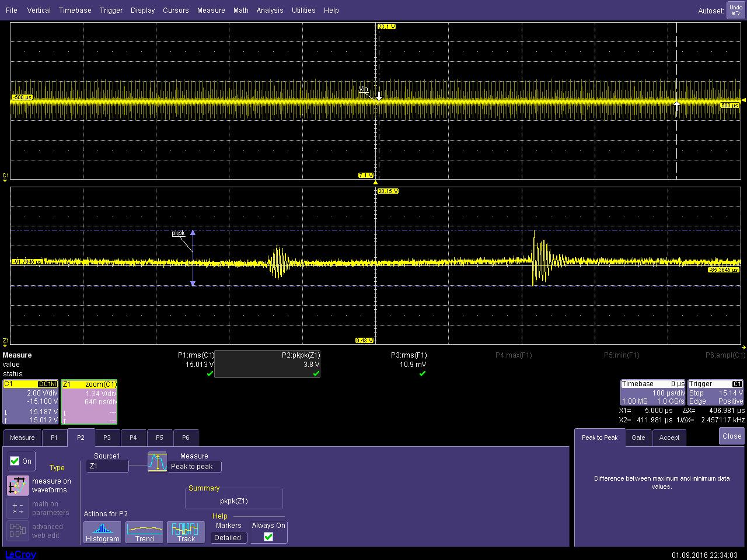Click the Histogram action icon
This screenshot has width=747, height=560.
coord(102,531)
